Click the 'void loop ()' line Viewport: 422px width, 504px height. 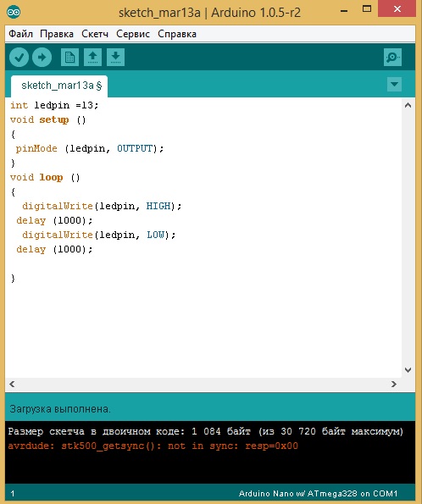45,177
